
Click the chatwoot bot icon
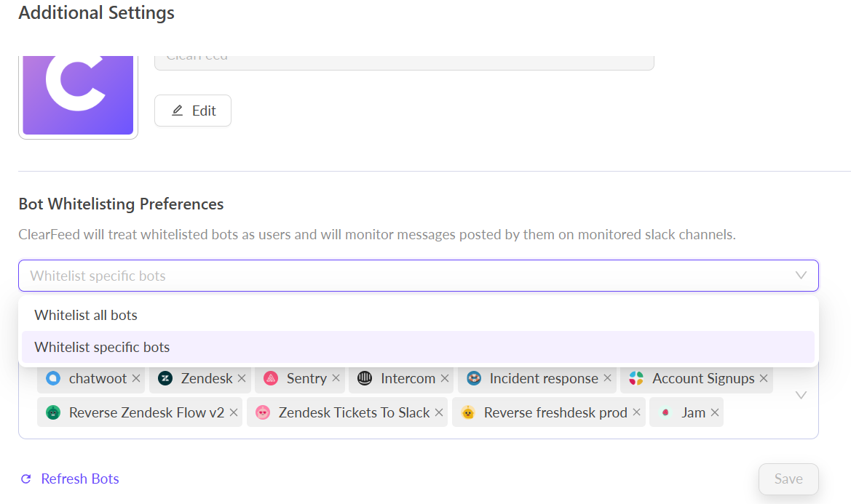pyautogui.click(x=53, y=378)
